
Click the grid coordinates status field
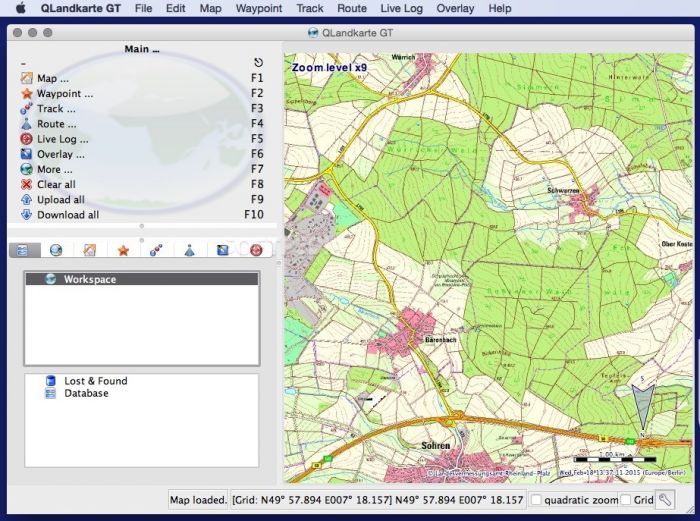(x=377, y=500)
